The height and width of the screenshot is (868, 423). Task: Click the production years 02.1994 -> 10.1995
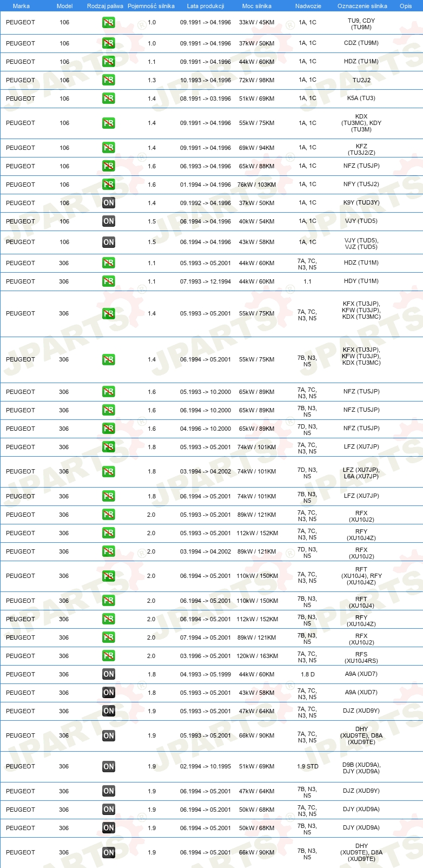point(206,766)
